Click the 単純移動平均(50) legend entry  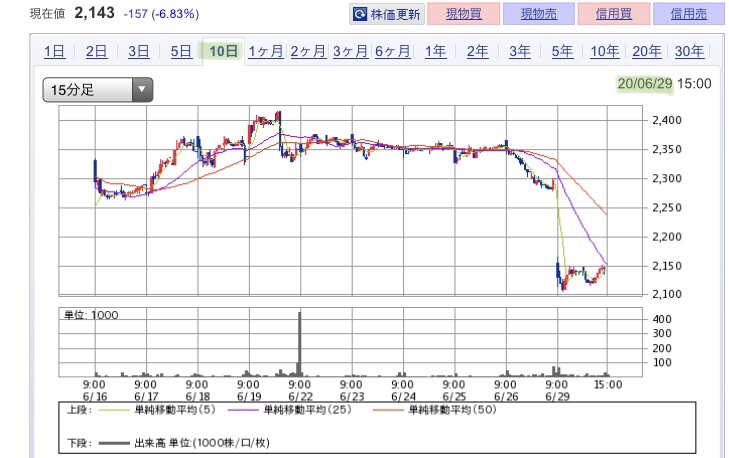[435, 410]
